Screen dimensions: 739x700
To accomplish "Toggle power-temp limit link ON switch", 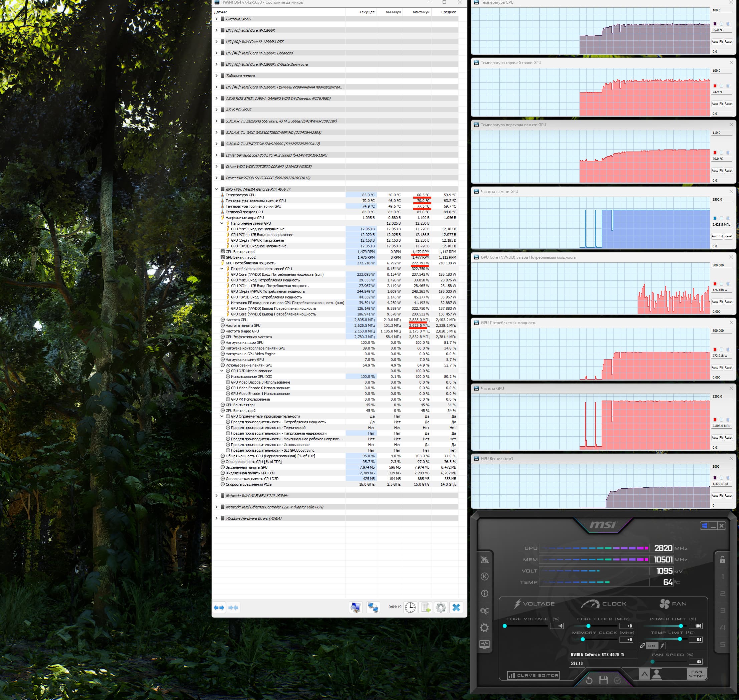I will 651,646.
